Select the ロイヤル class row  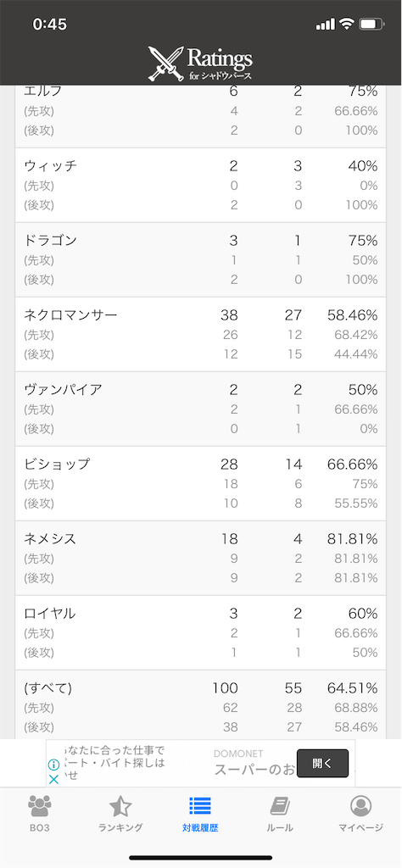(200, 632)
